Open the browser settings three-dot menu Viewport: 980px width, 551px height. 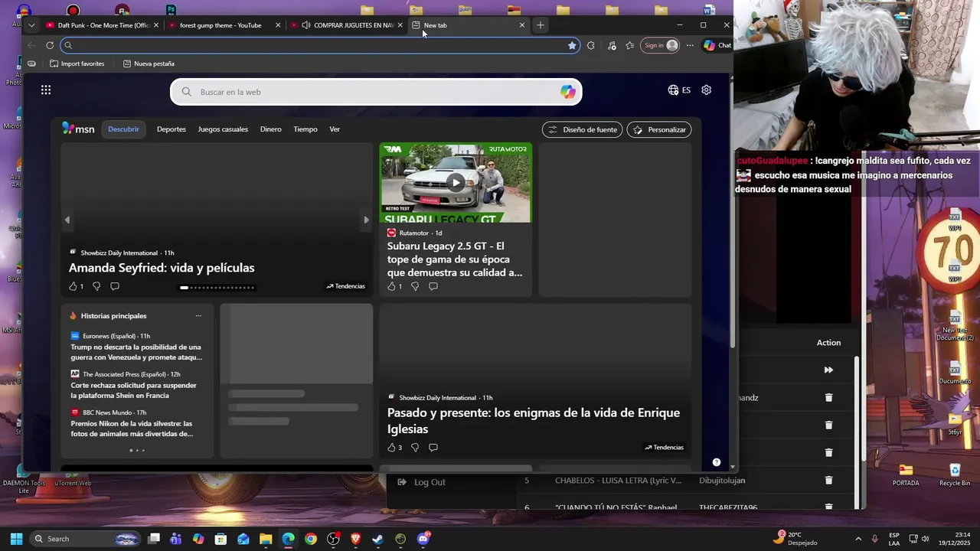(690, 45)
